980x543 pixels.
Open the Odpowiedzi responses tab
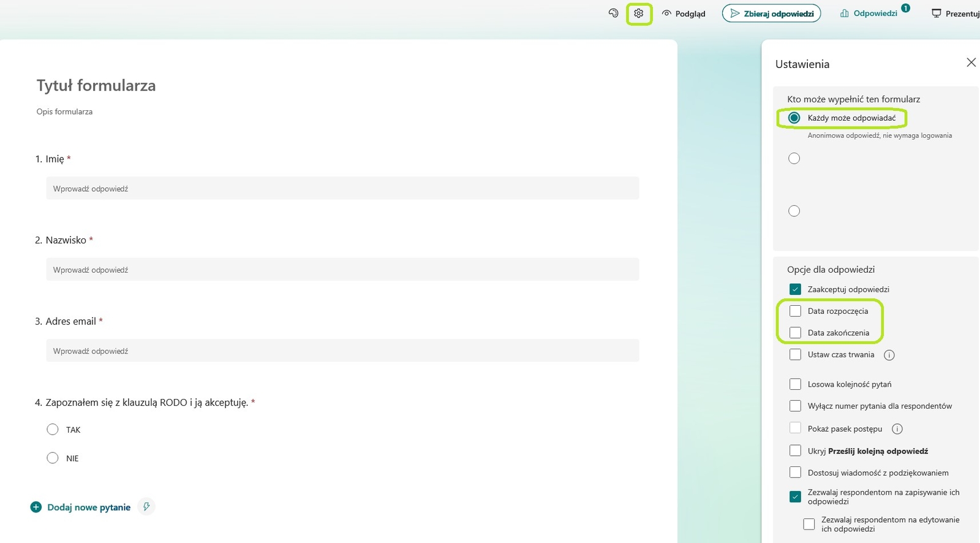tap(869, 13)
